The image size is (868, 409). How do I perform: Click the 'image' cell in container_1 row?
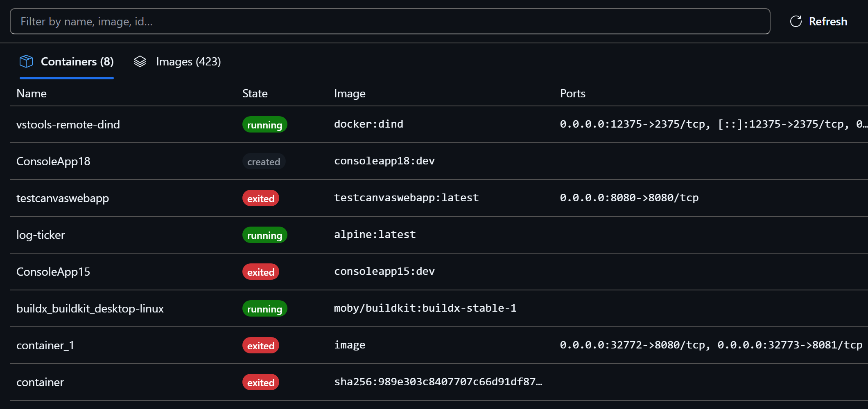tap(350, 345)
